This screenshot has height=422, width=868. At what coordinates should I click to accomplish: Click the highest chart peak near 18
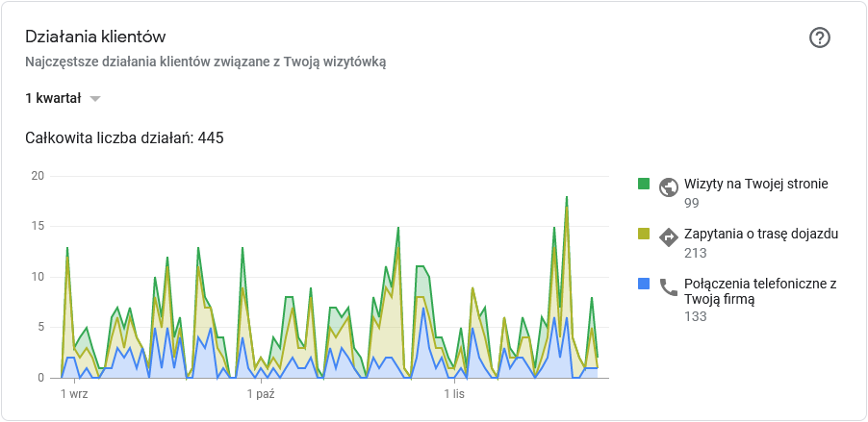[x=567, y=198]
